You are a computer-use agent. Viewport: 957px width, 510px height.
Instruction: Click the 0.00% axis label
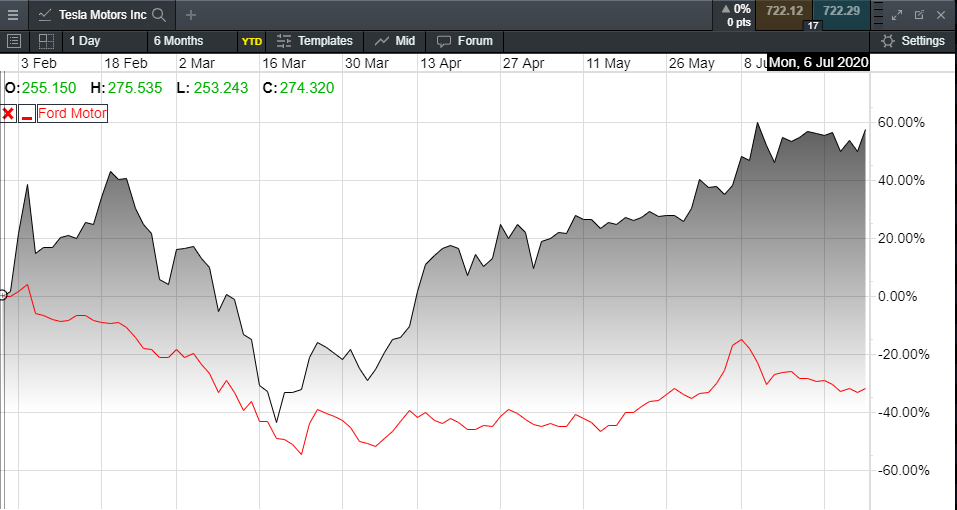[897, 296]
